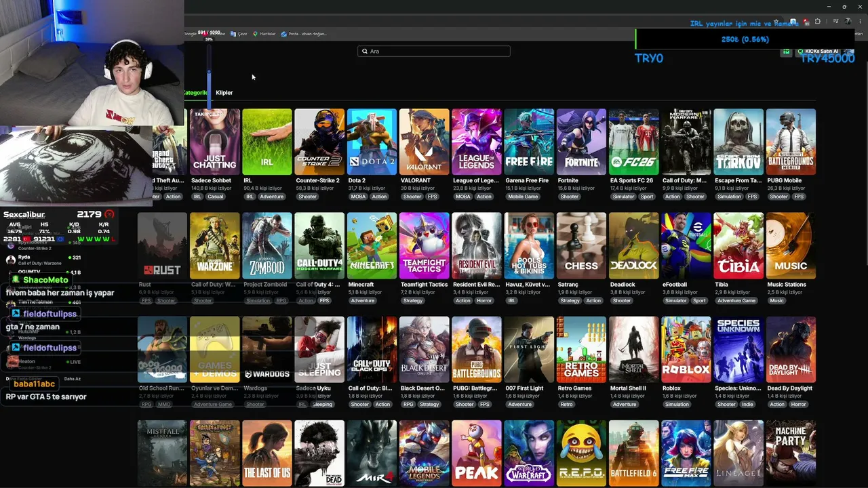Open Ryda's channel in the sidebar
The image size is (868, 488).
click(x=43, y=261)
